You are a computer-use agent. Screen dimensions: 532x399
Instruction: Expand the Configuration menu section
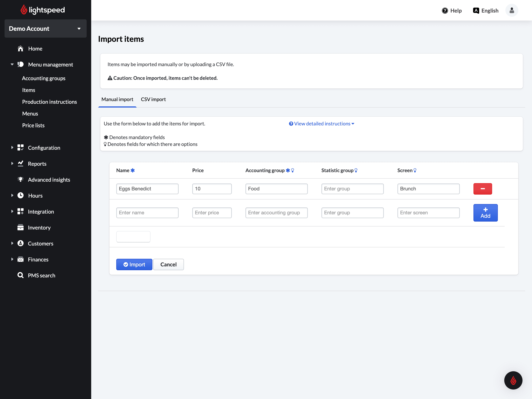(x=12, y=148)
